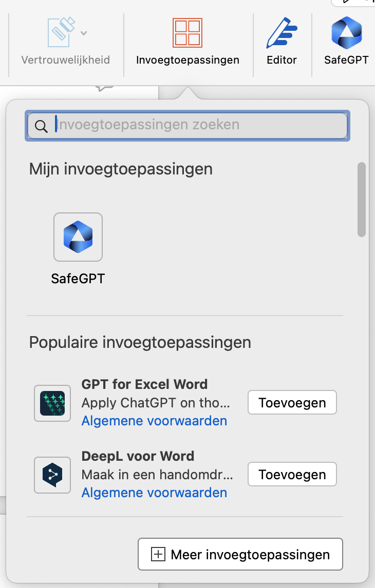This screenshot has height=588, width=375.
Task: Click the GPT for Excel Word title
Action: [x=144, y=384]
